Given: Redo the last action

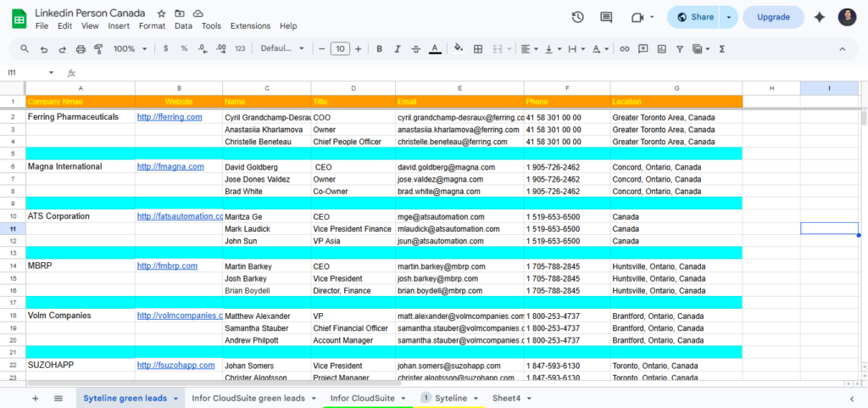Looking at the screenshot, I should (x=62, y=48).
